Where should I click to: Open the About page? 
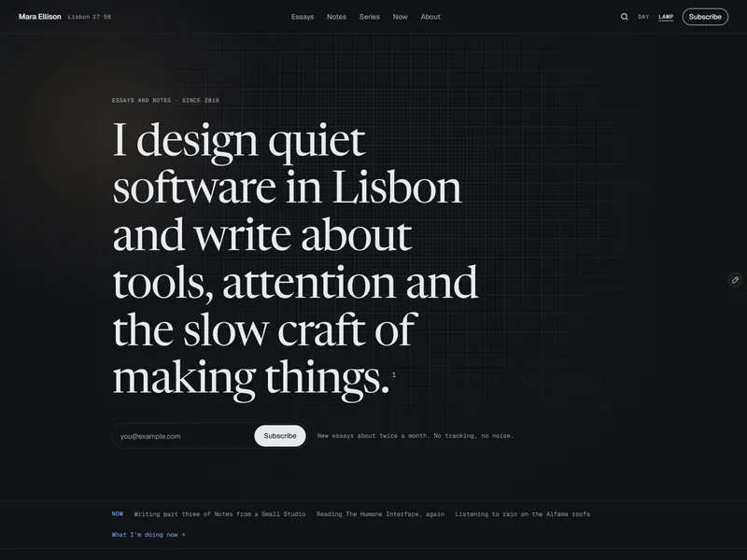[430, 17]
